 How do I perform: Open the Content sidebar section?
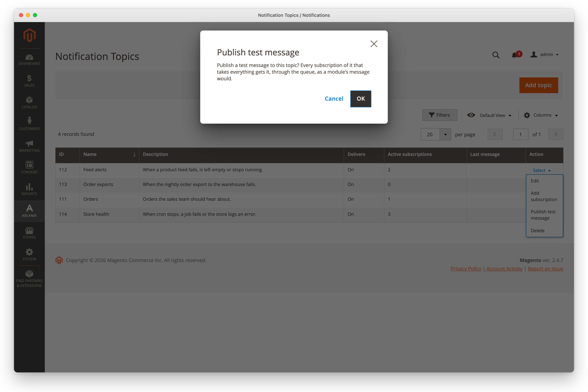(x=29, y=168)
